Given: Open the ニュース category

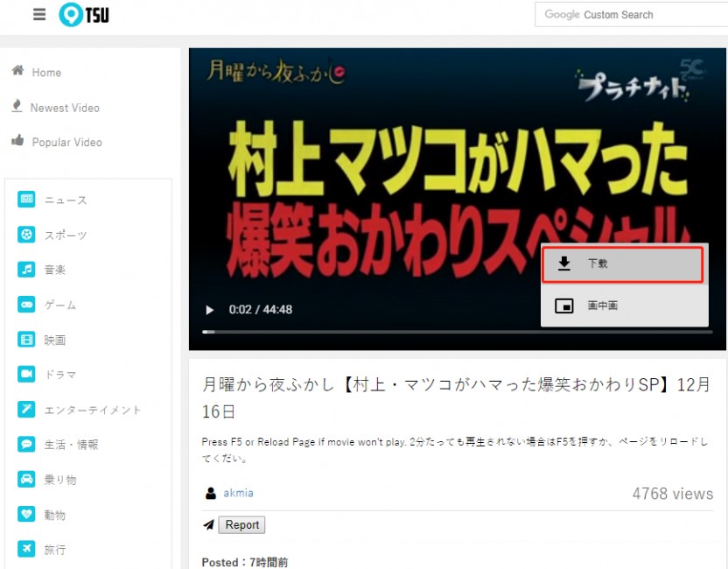Looking at the screenshot, I should [x=66, y=200].
